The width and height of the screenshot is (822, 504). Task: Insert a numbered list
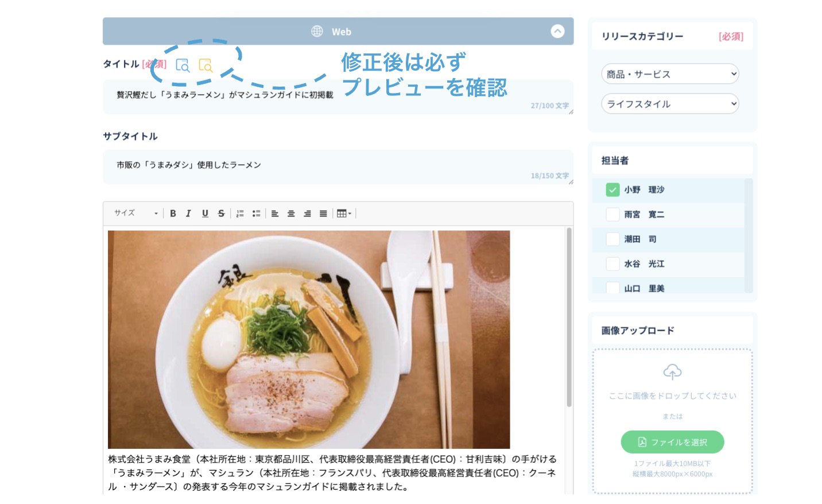[x=240, y=214]
